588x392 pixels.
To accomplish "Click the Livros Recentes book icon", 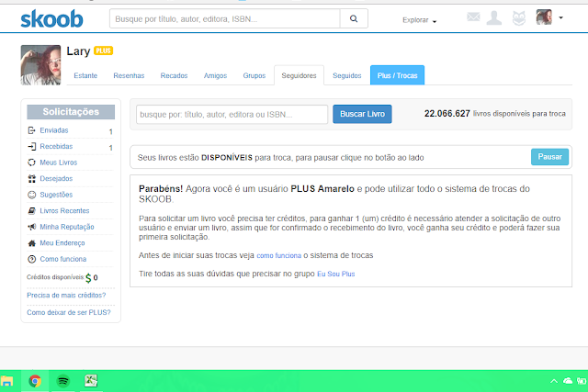I will (32, 211).
